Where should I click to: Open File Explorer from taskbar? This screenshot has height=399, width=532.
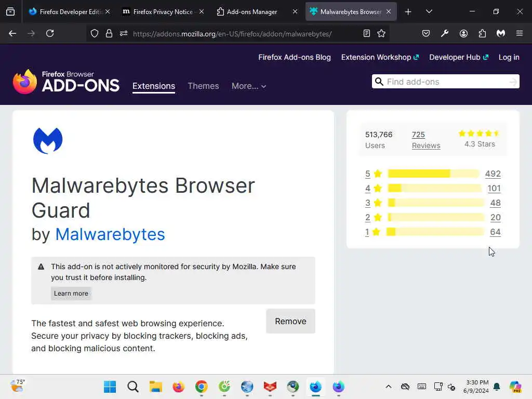pyautogui.click(x=156, y=387)
